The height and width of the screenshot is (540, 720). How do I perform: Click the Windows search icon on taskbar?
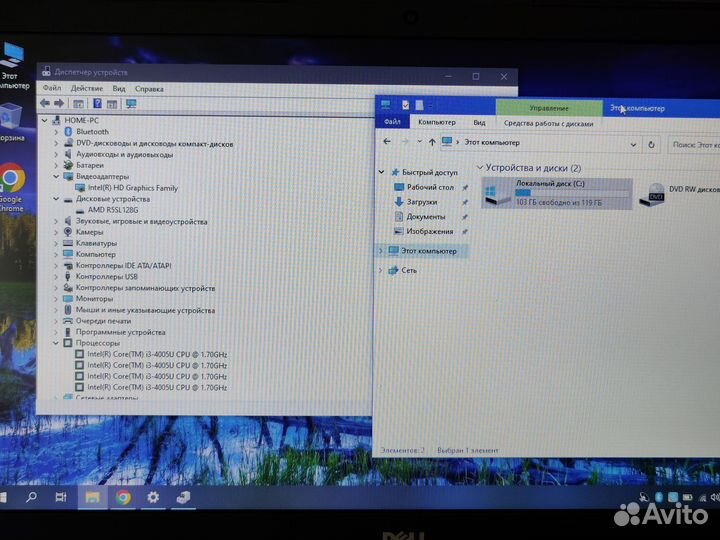click(x=31, y=497)
